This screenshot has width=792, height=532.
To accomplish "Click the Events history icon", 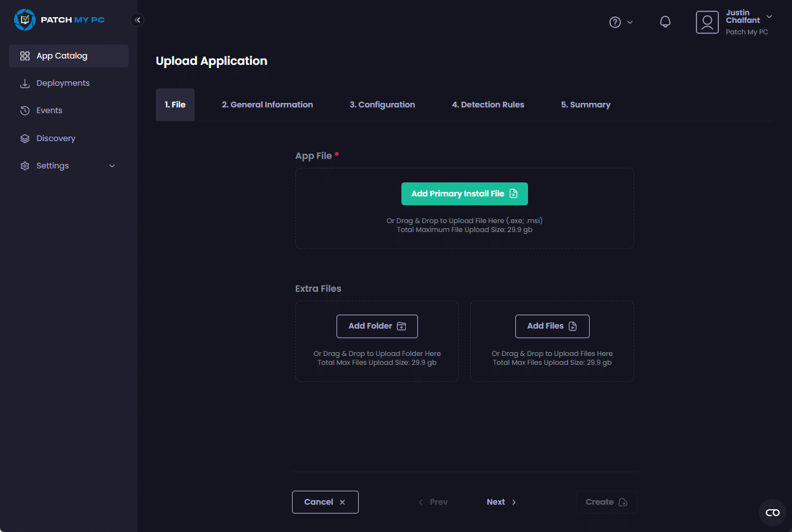I will point(25,111).
